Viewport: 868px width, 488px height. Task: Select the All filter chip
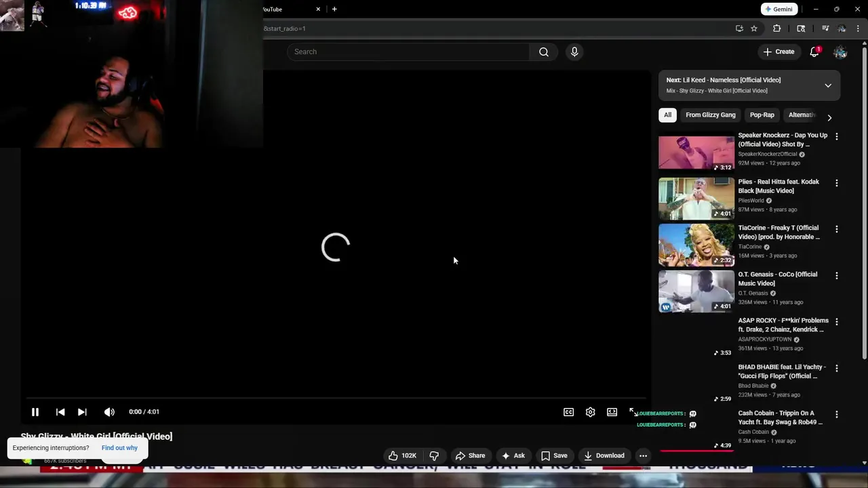[x=667, y=115]
